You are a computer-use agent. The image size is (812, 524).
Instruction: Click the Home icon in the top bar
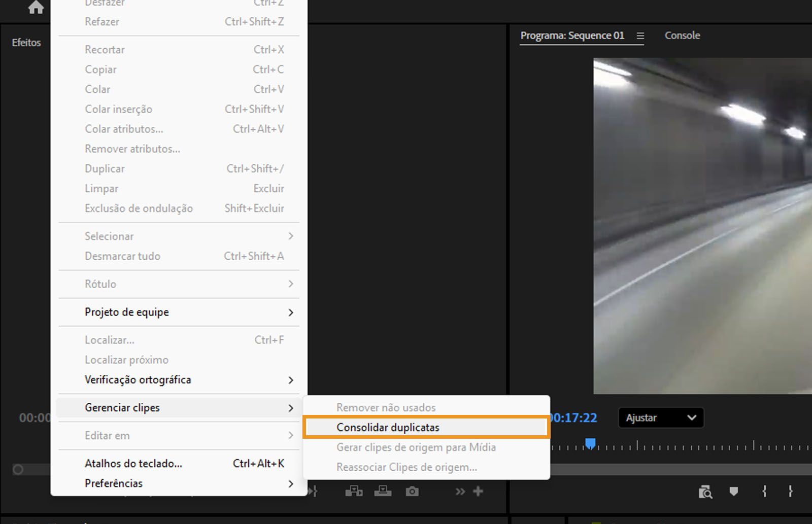35,7
